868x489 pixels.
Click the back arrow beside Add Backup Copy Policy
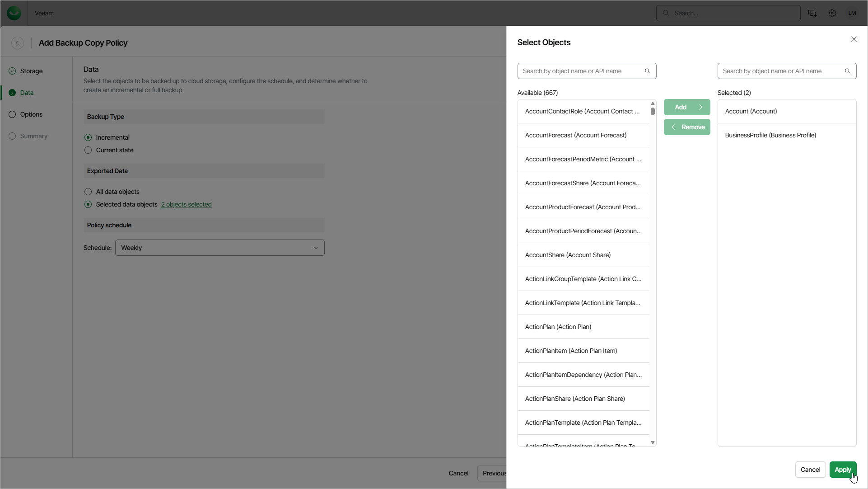pos(18,43)
